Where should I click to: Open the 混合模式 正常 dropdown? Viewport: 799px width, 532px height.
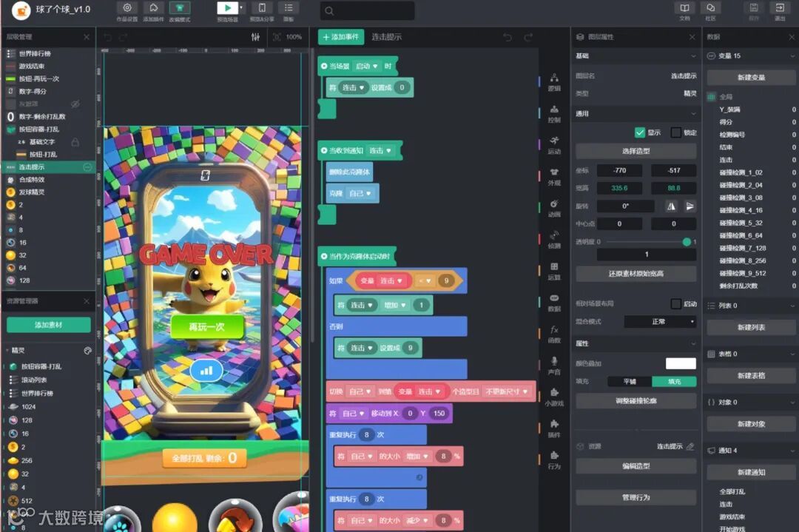(x=661, y=322)
